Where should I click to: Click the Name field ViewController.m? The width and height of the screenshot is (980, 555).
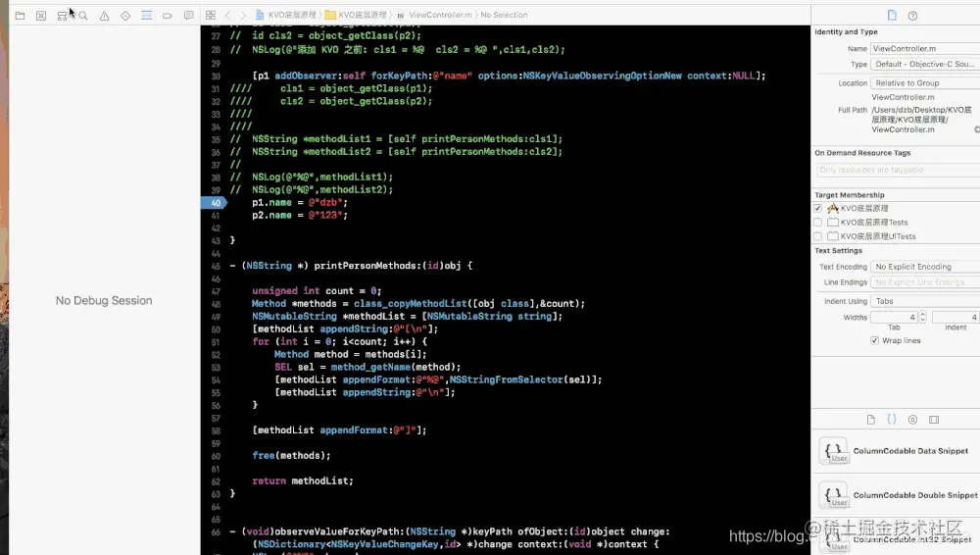tap(925, 49)
